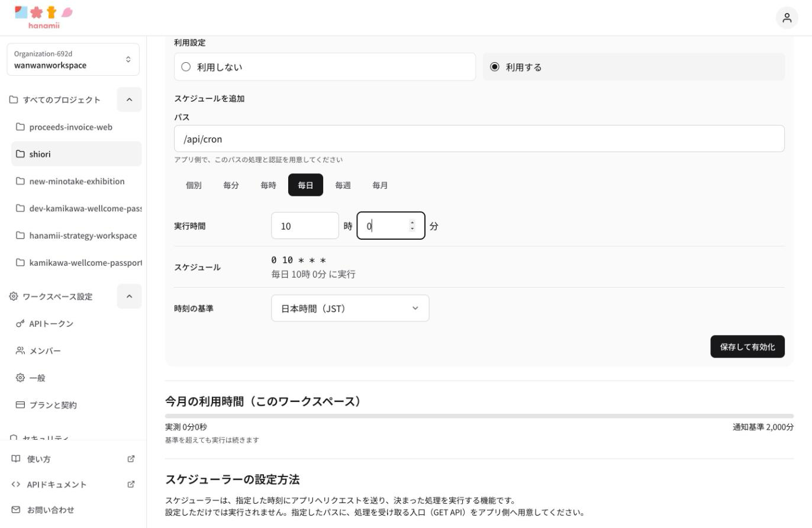
Task: Switch to the 毎時 schedule tab
Action: [x=268, y=185]
